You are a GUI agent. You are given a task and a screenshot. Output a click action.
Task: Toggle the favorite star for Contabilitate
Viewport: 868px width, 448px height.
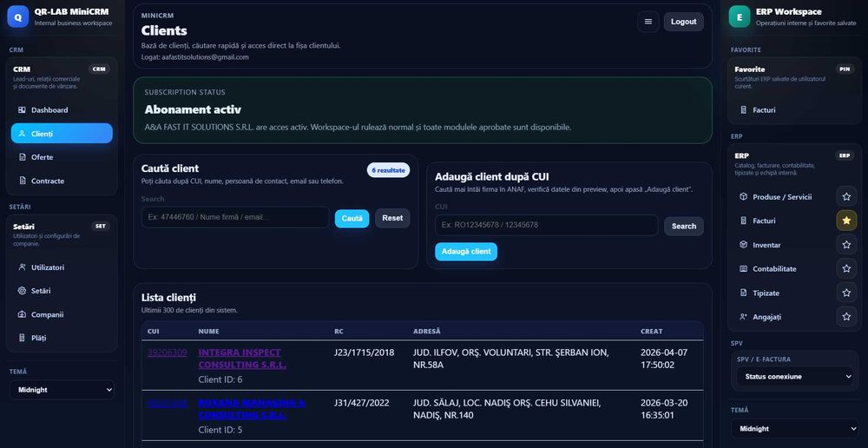click(x=846, y=268)
